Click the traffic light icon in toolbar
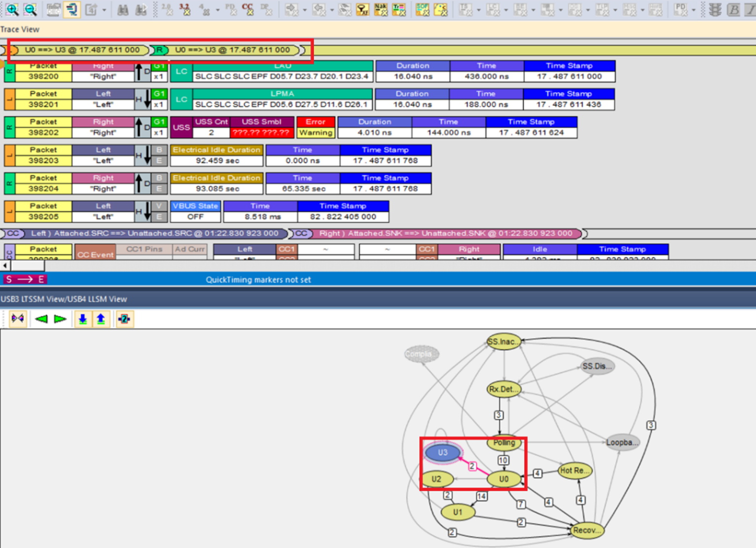The image size is (756, 548). tap(715, 9)
